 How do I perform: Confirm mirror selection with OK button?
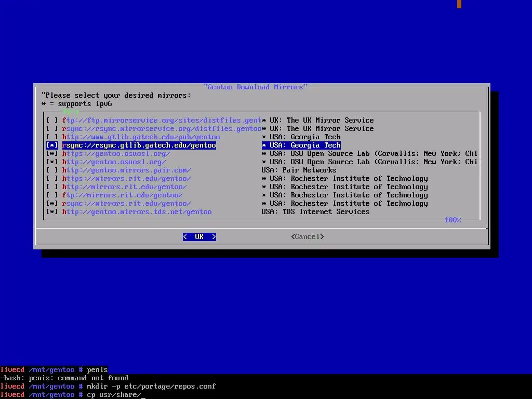(199, 236)
